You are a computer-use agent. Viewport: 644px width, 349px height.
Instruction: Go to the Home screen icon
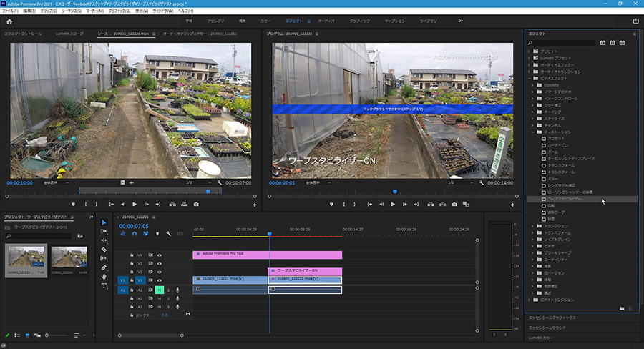9,21
